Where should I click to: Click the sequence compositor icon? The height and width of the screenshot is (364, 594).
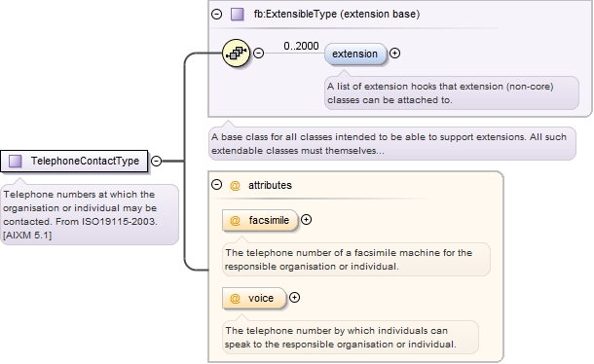coord(236,53)
